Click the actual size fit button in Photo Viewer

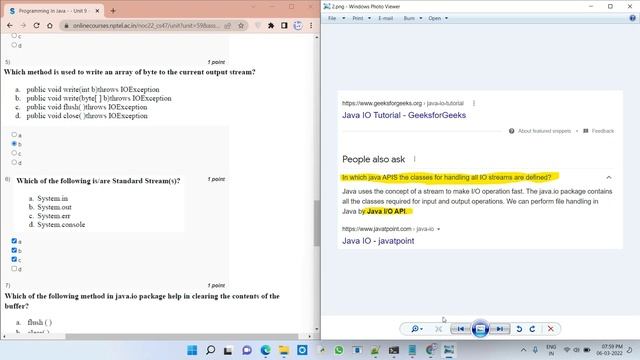pos(438,329)
